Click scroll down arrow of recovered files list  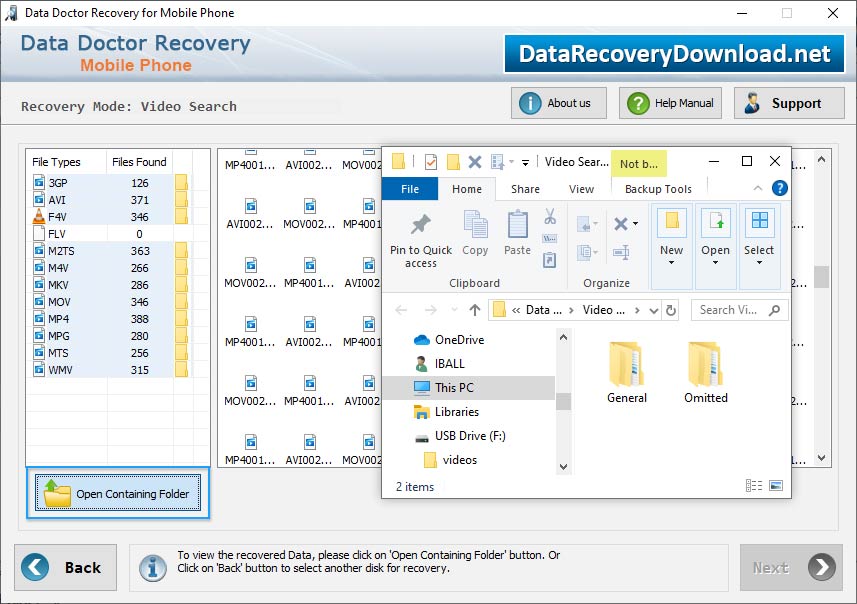tap(821, 458)
